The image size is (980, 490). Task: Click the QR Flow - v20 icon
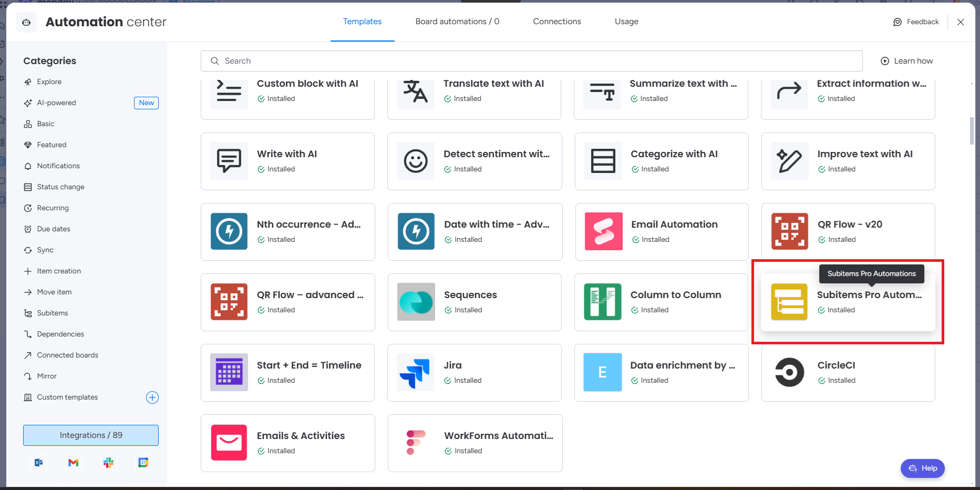pyautogui.click(x=790, y=231)
